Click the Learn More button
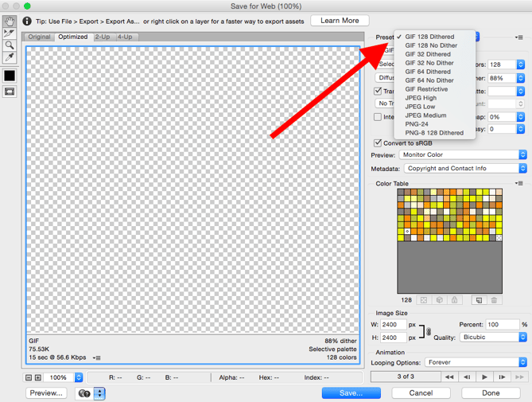 click(x=340, y=20)
